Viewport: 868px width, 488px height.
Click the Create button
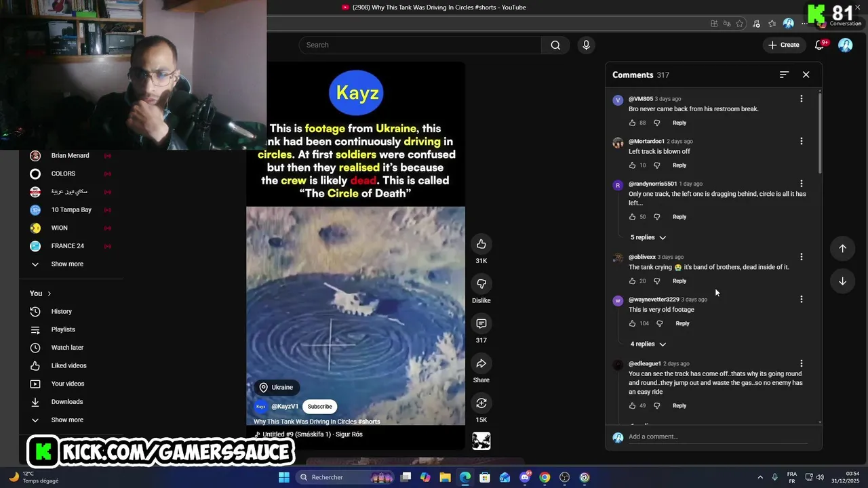(783, 45)
